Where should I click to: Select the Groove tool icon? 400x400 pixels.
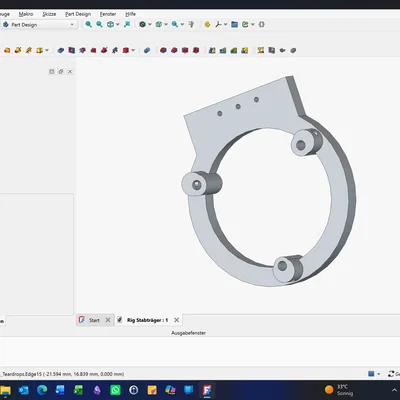coord(82,50)
